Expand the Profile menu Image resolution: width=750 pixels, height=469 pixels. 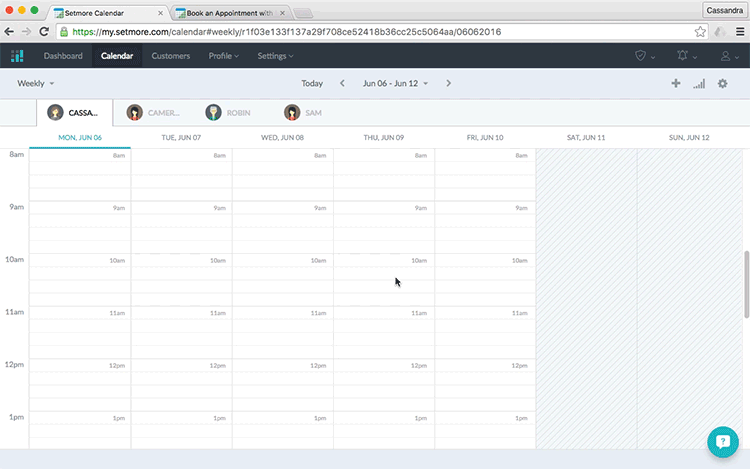(x=223, y=56)
